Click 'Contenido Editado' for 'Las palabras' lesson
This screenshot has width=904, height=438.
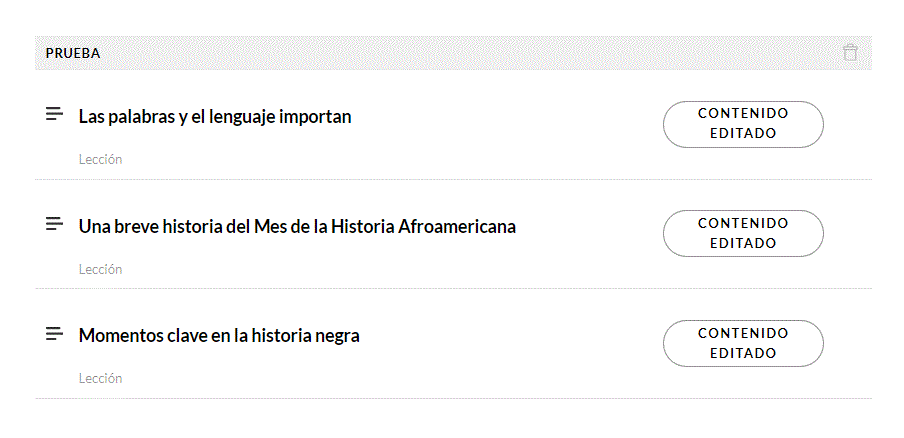click(743, 124)
